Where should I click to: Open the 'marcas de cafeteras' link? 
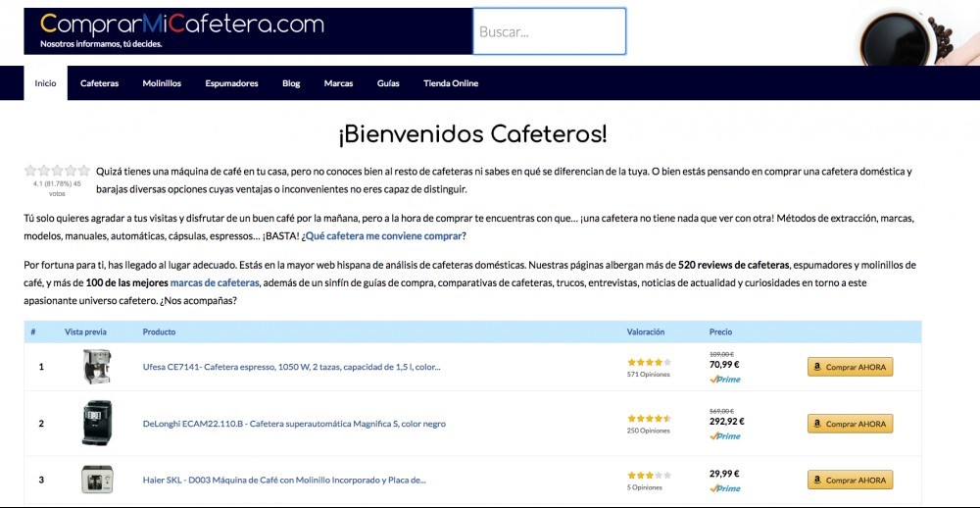click(x=215, y=282)
